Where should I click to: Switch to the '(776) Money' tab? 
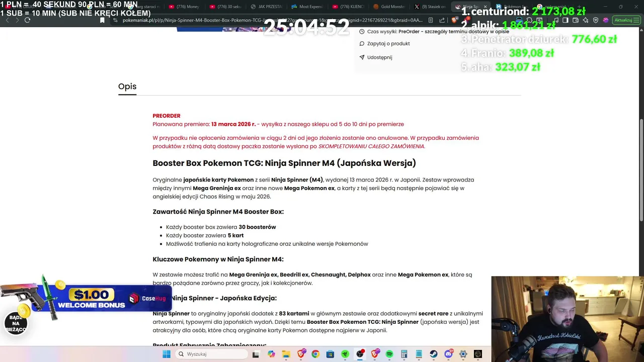[x=184, y=7]
